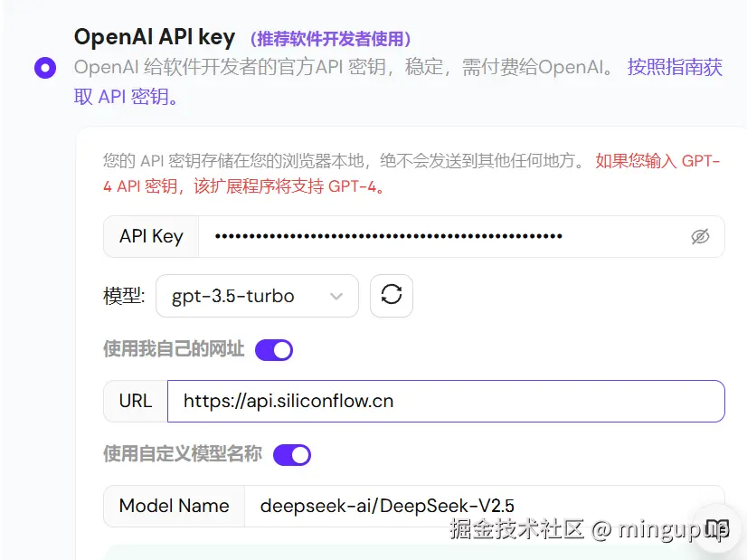Open the gpt-3.5-turbo model dropdown
This screenshot has width=747, height=560.
pos(257,296)
